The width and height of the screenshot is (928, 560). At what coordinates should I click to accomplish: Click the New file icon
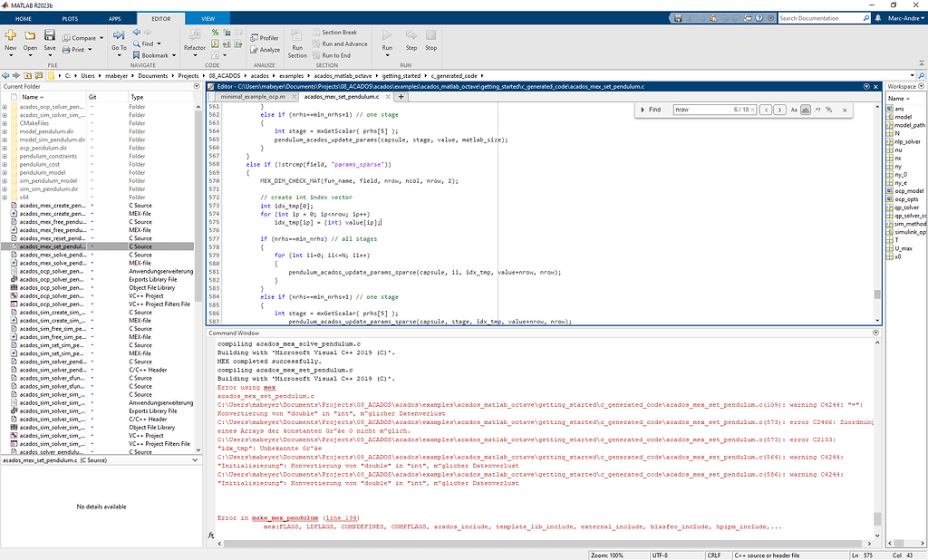[x=10, y=35]
